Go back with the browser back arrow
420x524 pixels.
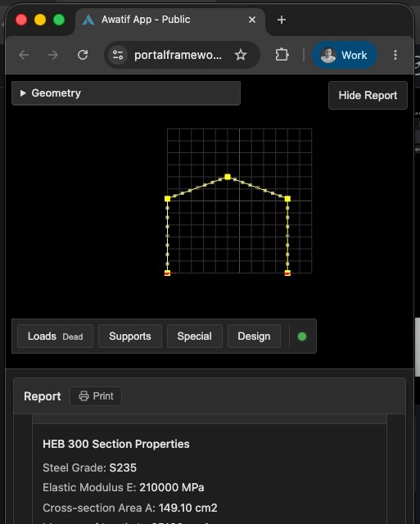click(x=24, y=55)
